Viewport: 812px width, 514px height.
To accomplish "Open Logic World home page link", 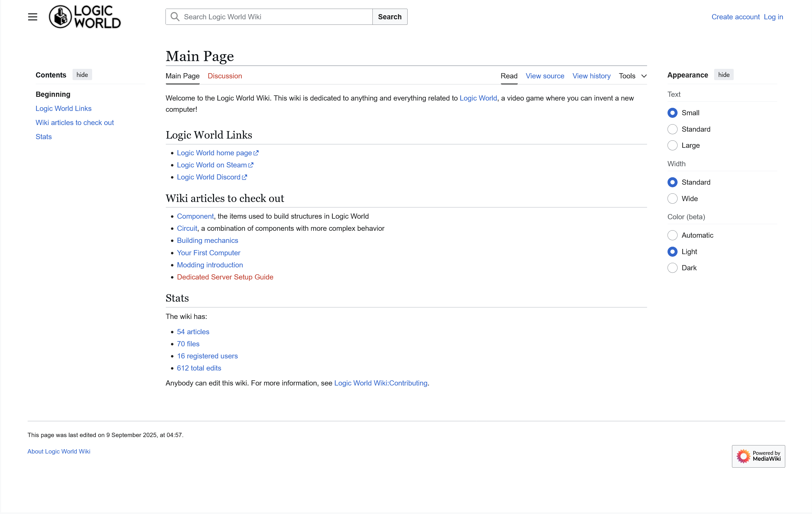I will coord(218,153).
